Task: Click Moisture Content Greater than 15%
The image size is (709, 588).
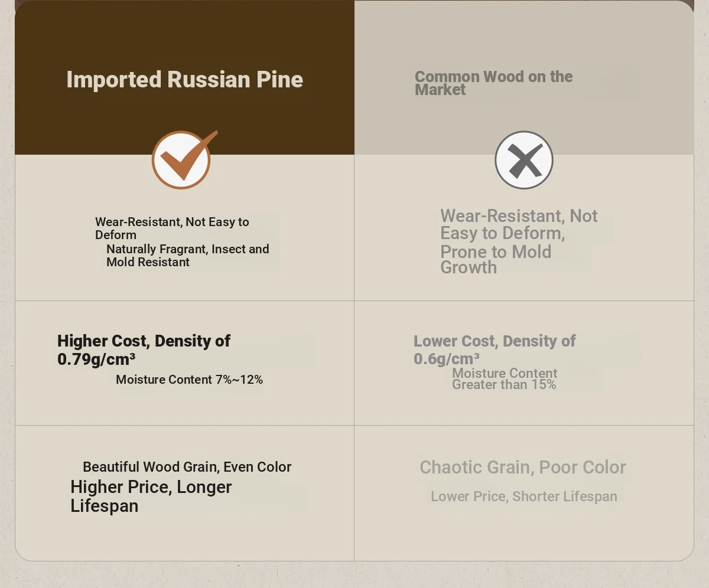Action: click(x=505, y=378)
